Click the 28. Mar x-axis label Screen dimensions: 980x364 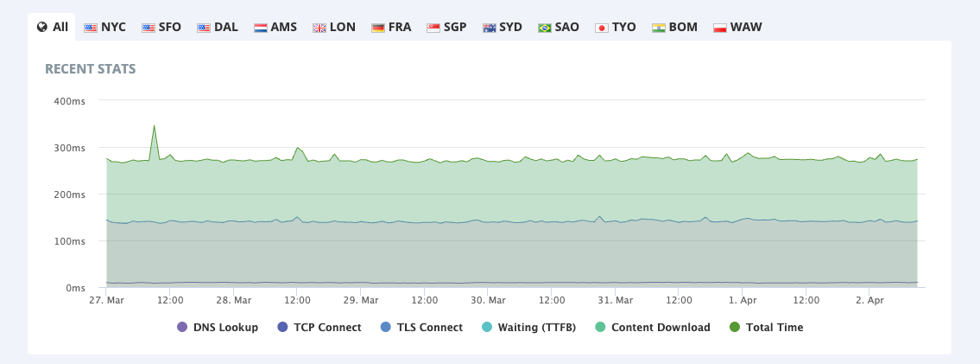tap(233, 300)
